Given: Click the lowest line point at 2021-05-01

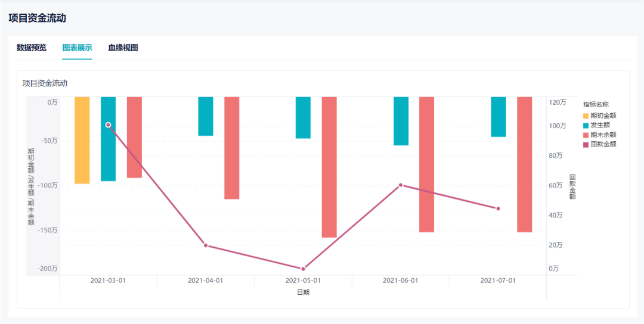Looking at the screenshot, I should [x=303, y=269].
